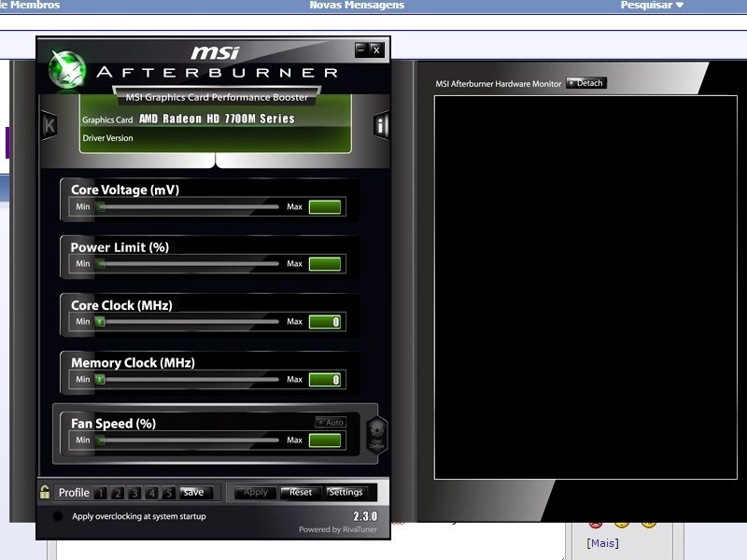Image resolution: width=747 pixels, height=560 pixels.
Task: Click the Fan Speed slider handle
Action: tap(101, 441)
